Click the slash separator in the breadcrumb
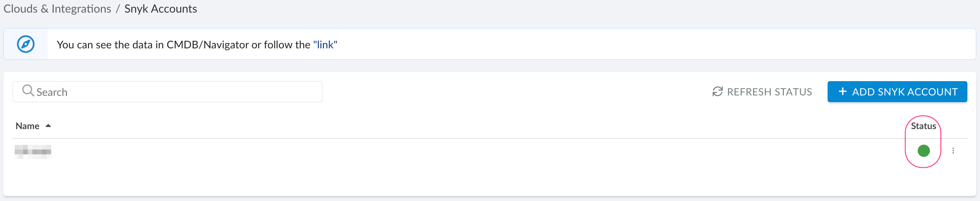 pos(118,9)
